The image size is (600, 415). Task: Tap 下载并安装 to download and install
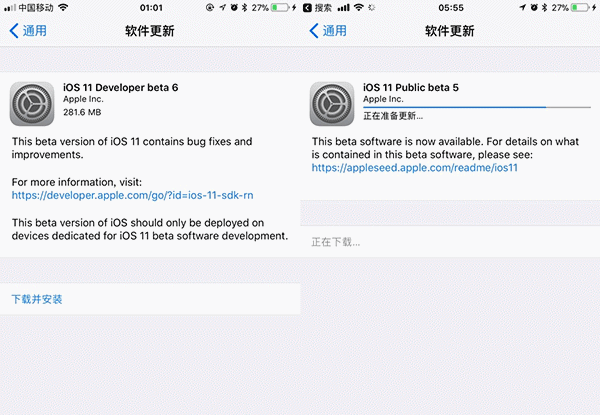37,298
